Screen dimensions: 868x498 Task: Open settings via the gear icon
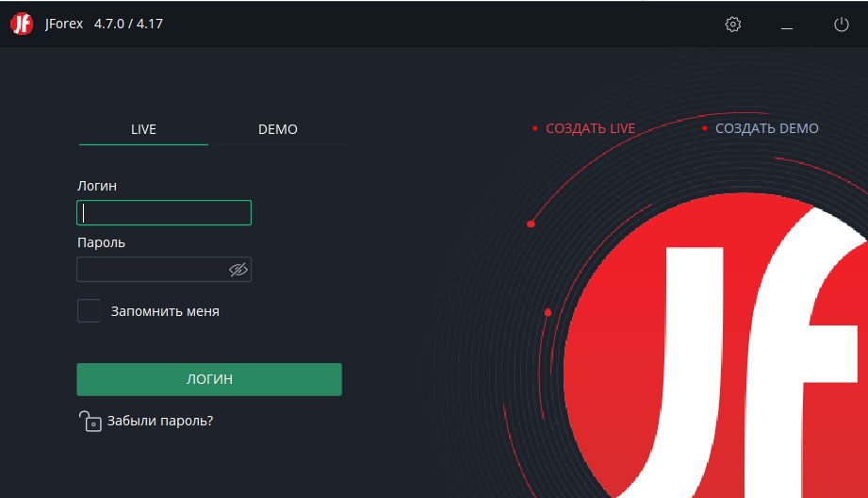click(x=733, y=25)
